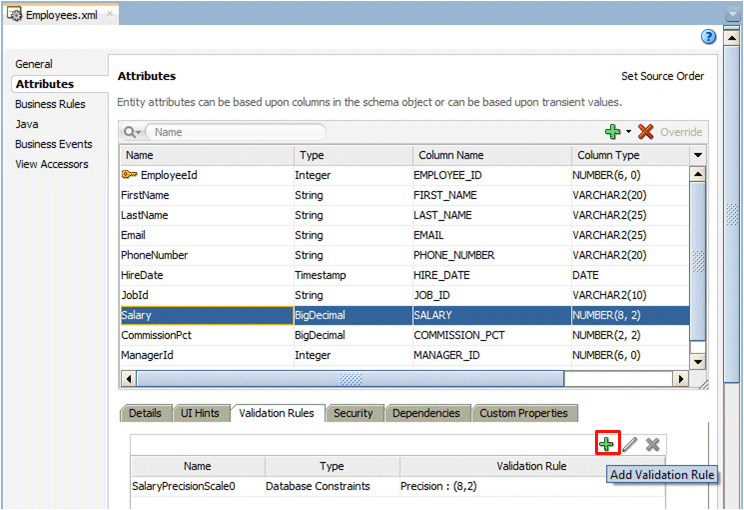Click the Timestamp type cell for HireDate
Image resolution: width=744 pixels, height=510 pixels.
(353, 275)
